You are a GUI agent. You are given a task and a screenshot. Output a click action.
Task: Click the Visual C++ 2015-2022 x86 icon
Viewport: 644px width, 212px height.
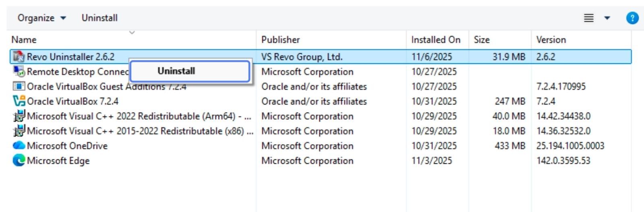(x=19, y=131)
